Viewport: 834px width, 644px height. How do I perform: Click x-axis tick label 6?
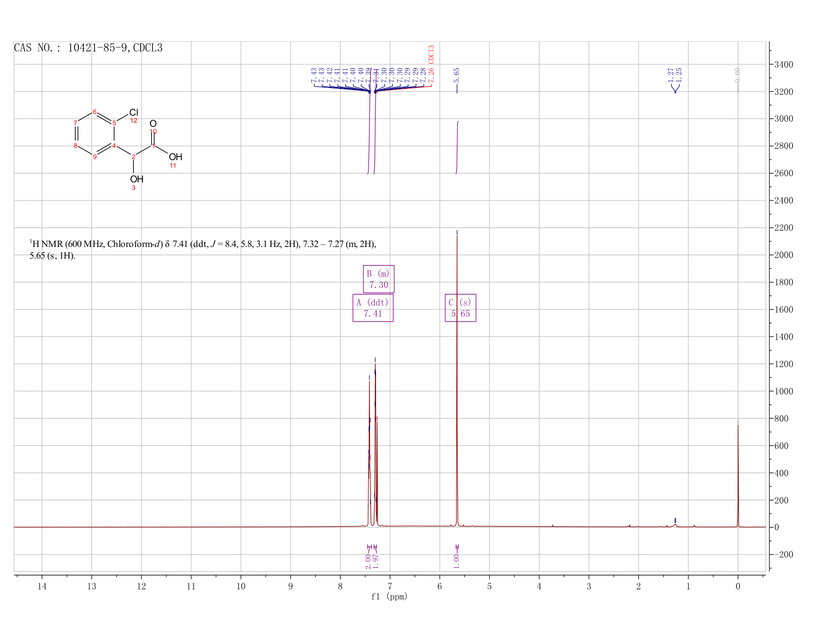(x=440, y=586)
